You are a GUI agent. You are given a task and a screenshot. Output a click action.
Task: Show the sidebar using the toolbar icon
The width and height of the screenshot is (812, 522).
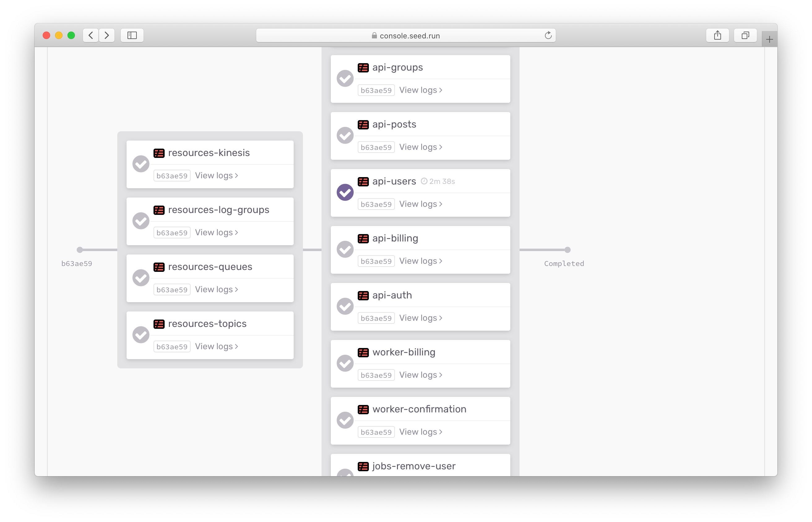(132, 35)
